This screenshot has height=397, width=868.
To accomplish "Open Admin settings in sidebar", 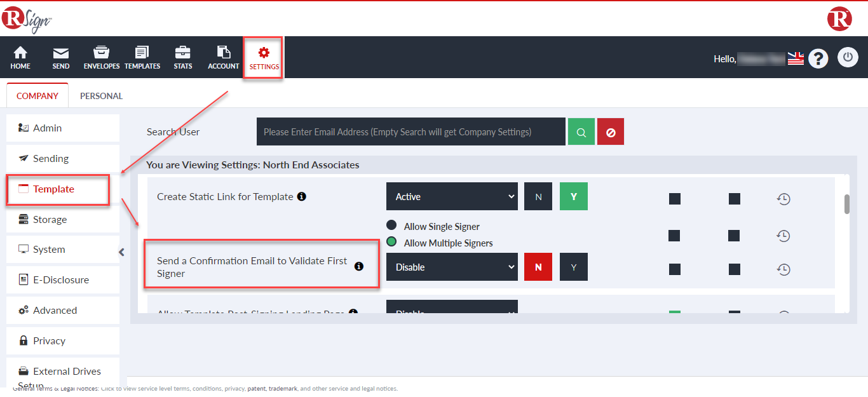I will 63,128.
